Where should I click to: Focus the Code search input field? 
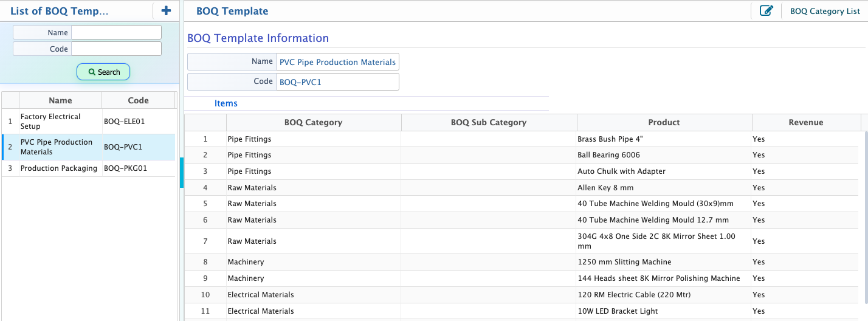click(116, 49)
